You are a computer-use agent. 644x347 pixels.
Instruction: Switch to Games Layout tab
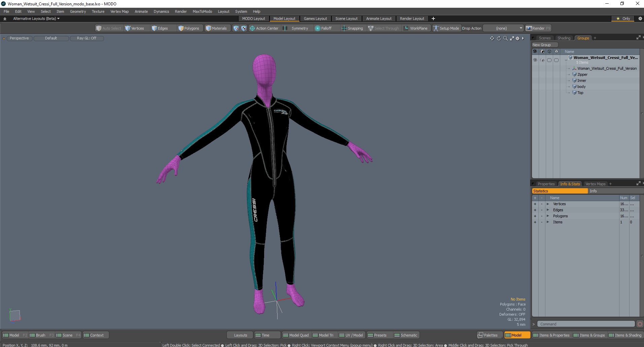coord(315,19)
